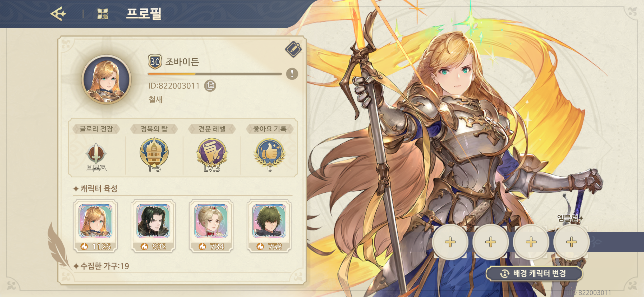644x297 pixels.
Task: Tap the exclamation info icon
Action: [x=292, y=74]
